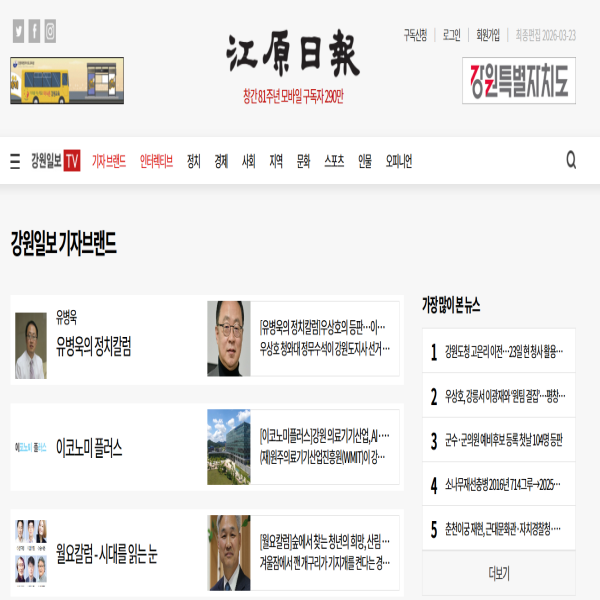The height and width of the screenshot is (600, 600).
Task: Click 유병욱 reporter name text
Action: tap(67, 317)
